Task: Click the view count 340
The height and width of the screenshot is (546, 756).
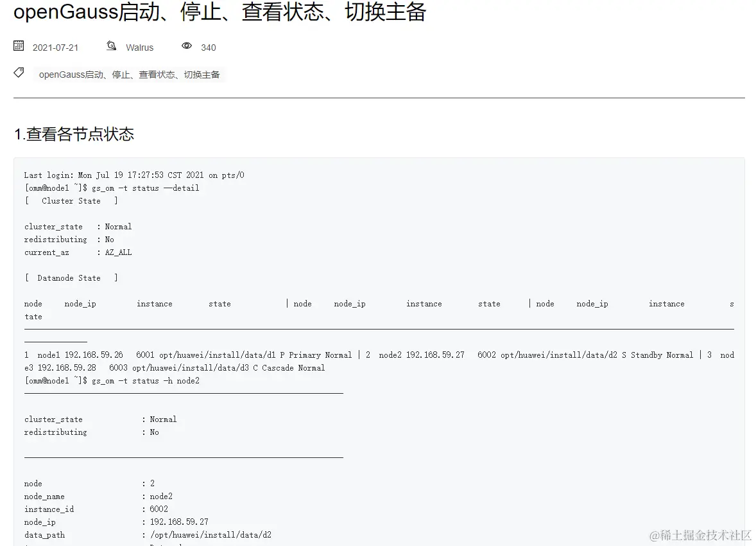Action: pos(208,47)
